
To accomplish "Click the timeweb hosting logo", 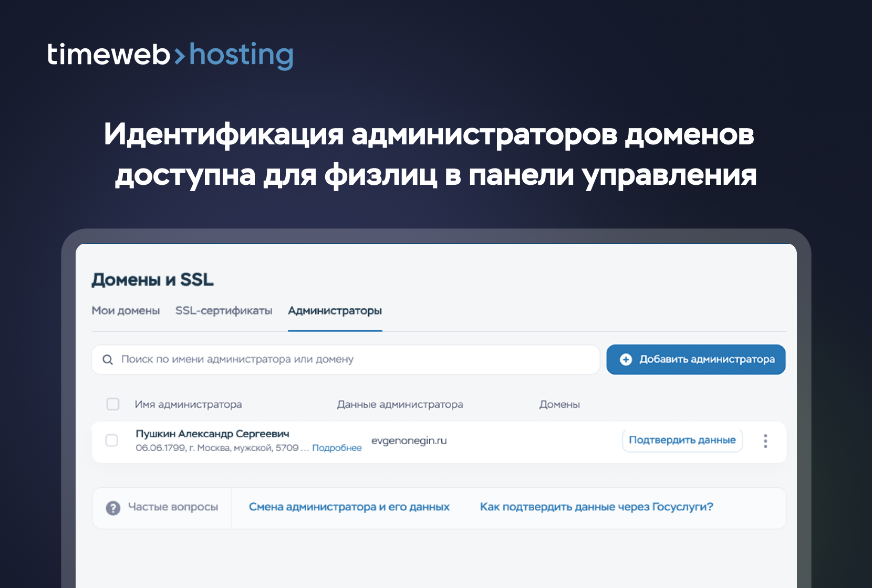I will coord(170,55).
